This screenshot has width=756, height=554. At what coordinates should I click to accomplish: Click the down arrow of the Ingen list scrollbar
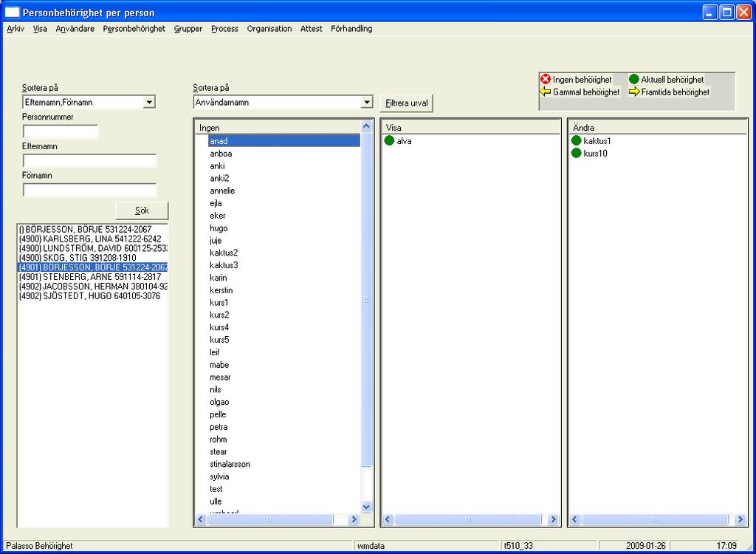(366, 507)
